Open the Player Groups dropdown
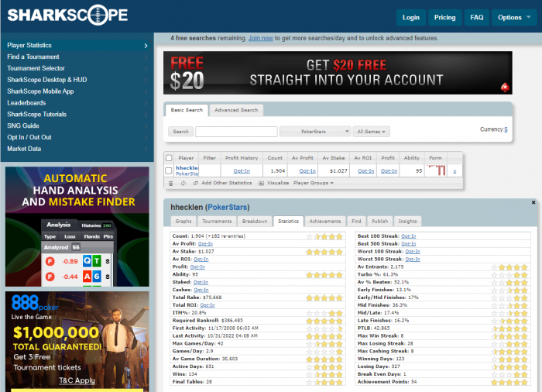 coord(313,183)
